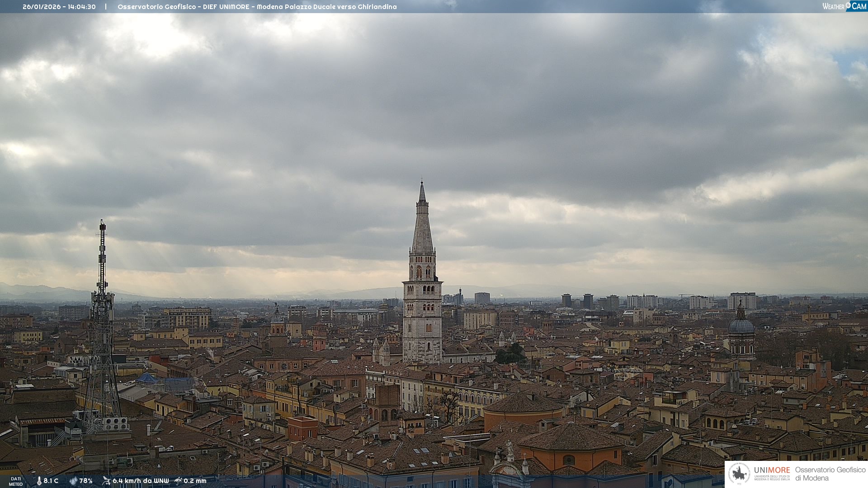Click the wind anemometer icon
This screenshot has width=868, height=488.
(106, 481)
